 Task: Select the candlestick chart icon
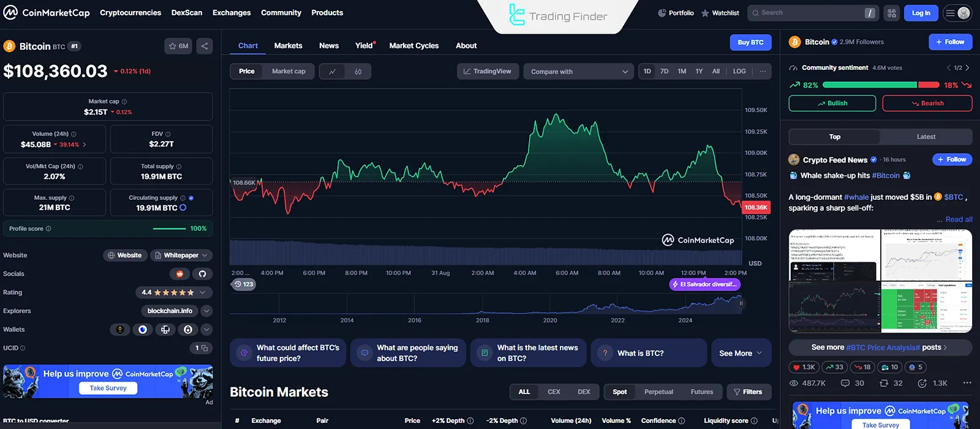tap(358, 72)
